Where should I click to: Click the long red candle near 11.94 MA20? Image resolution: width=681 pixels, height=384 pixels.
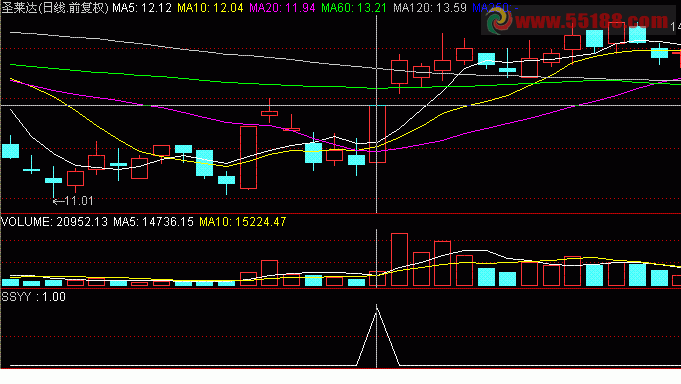[x=248, y=158]
